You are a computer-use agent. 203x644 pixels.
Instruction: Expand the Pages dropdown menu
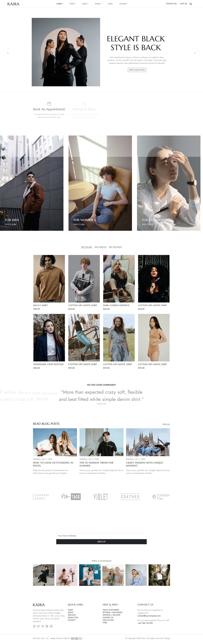[x=98, y=4]
